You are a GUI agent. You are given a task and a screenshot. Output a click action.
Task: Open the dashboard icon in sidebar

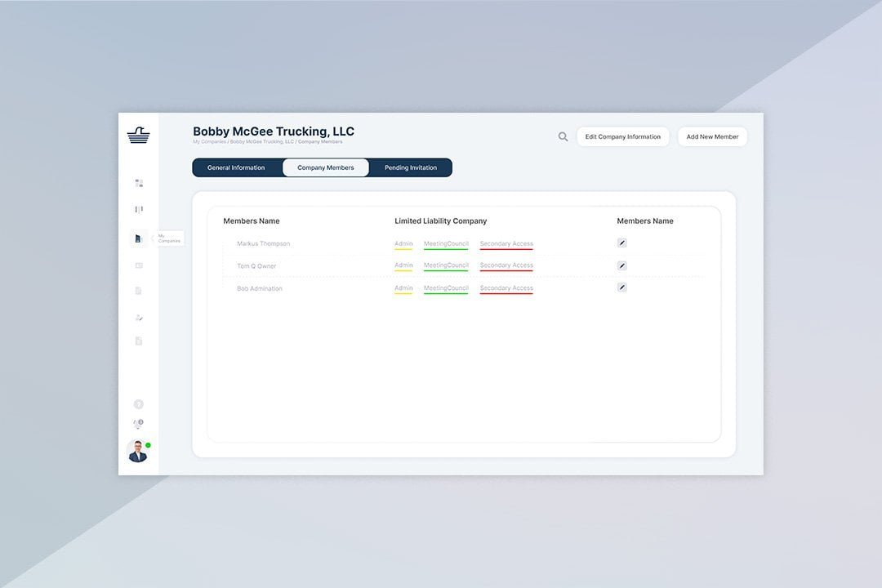pyautogui.click(x=139, y=183)
